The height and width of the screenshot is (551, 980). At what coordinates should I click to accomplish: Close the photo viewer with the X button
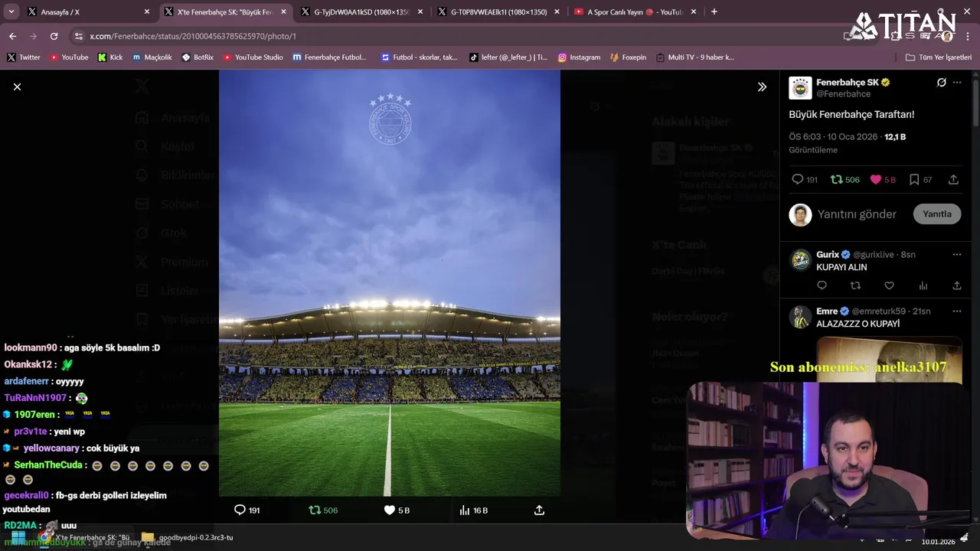click(17, 87)
